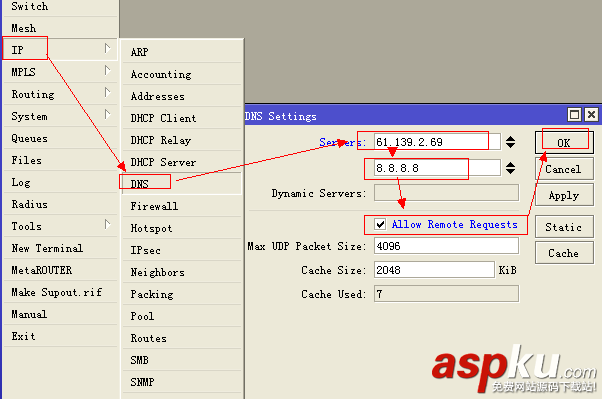Screen dimensions: 602x399
Task: Select DNS in the IP submenu
Action: [182, 184]
